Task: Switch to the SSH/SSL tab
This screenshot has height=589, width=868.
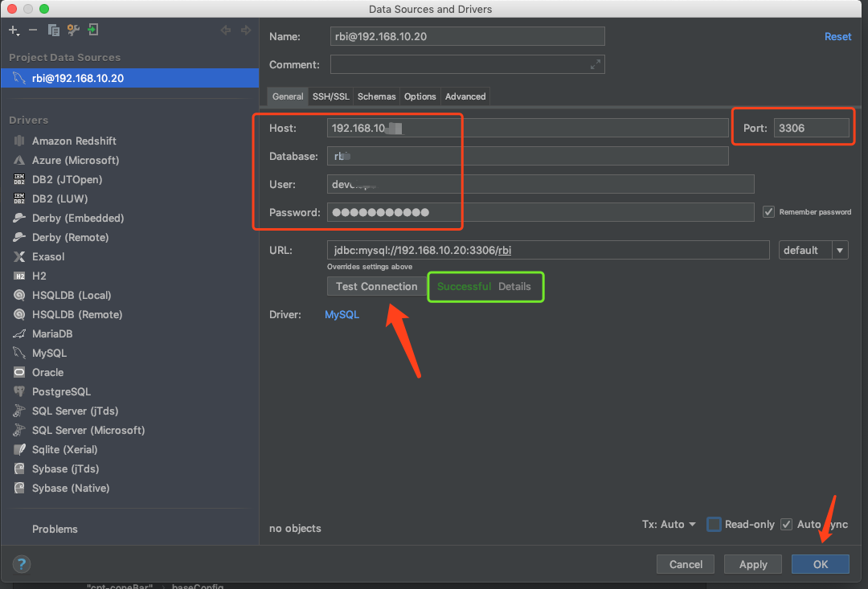Action: pos(330,96)
